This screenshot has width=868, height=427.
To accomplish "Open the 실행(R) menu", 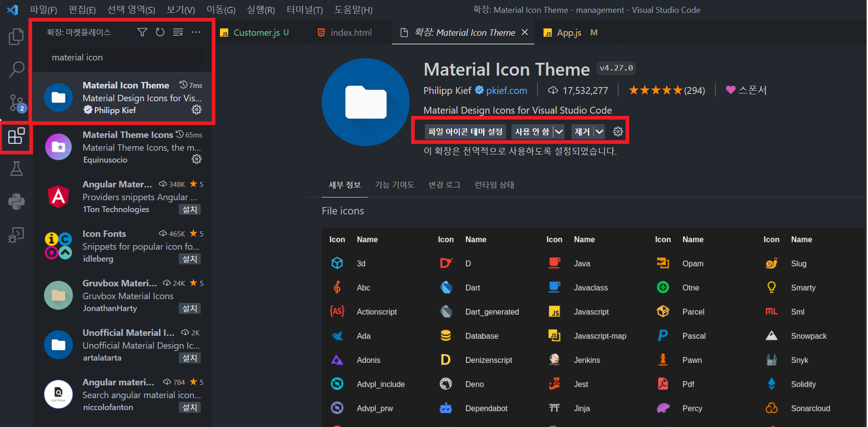I will pos(261,10).
